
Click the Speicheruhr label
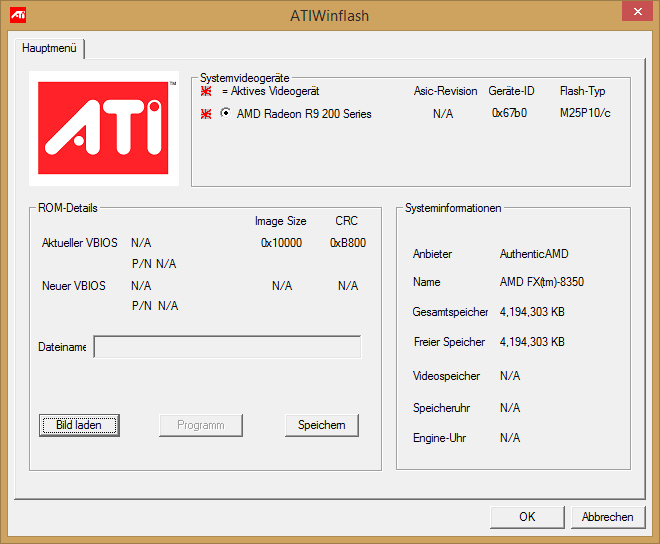point(441,408)
